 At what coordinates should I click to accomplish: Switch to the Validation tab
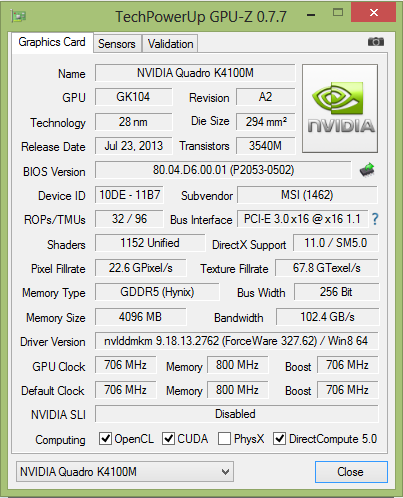pos(170,44)
